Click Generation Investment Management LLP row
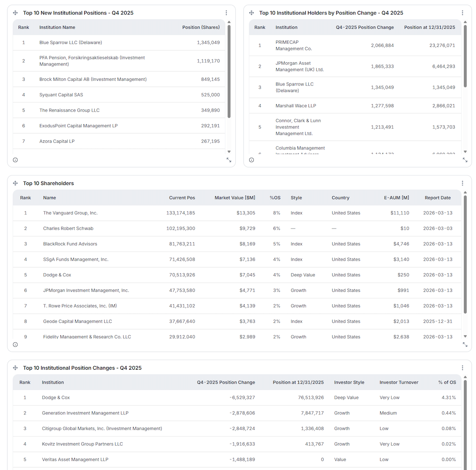The height and width of the screenshot is (470, 476). point(85,413)
